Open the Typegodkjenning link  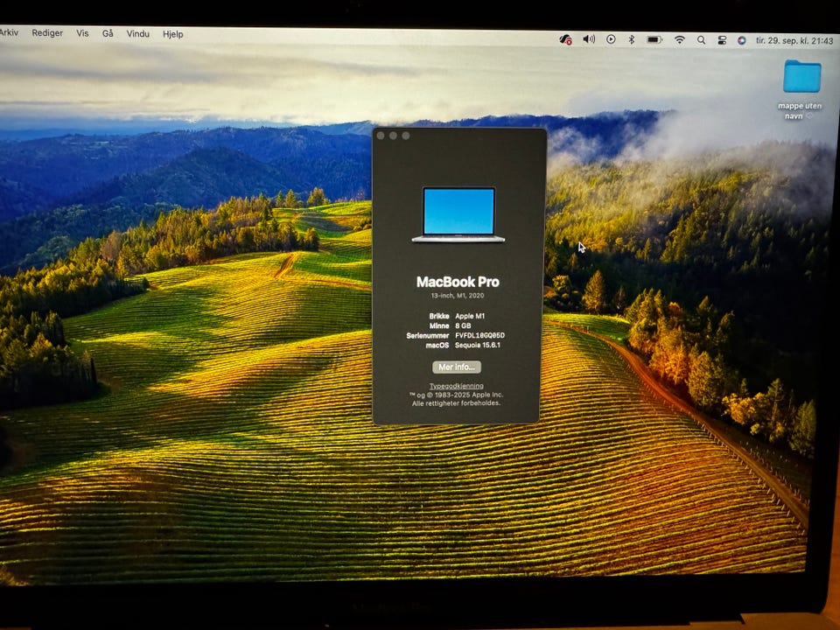coord(457,386)
